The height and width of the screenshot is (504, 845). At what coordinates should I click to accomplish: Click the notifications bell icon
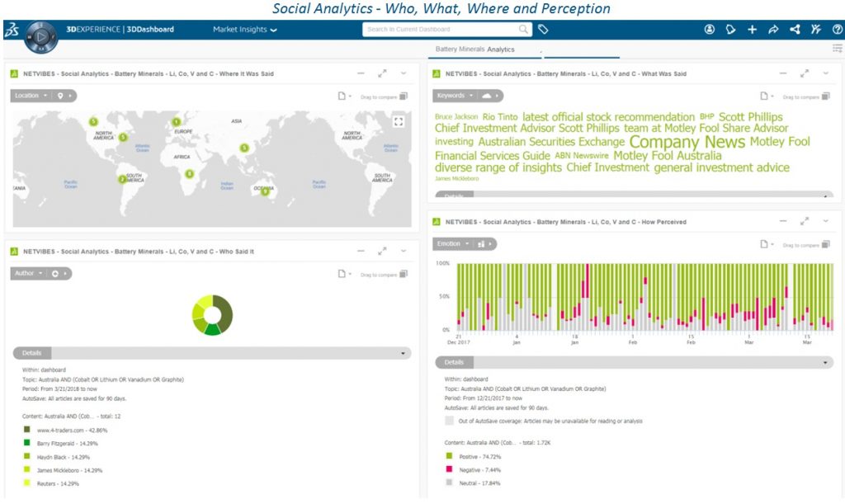click(730, 29)
